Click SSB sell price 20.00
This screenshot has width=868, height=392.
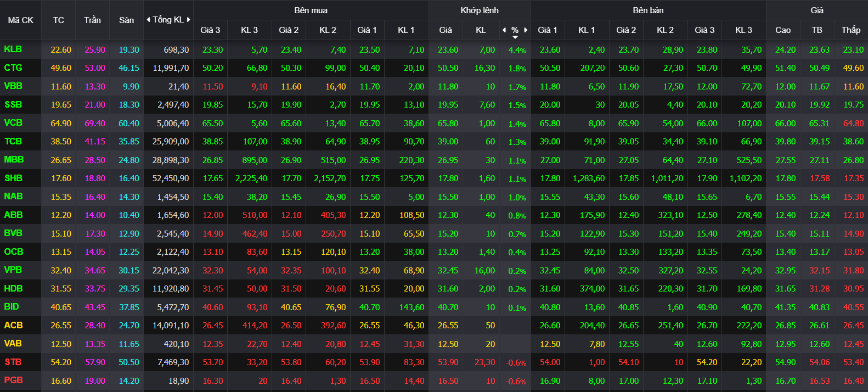(550, 105)
